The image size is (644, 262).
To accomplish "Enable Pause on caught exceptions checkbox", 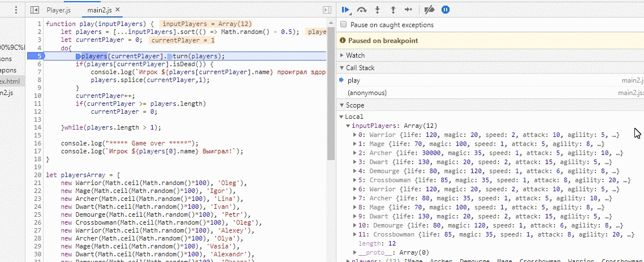I will (344, 25).
